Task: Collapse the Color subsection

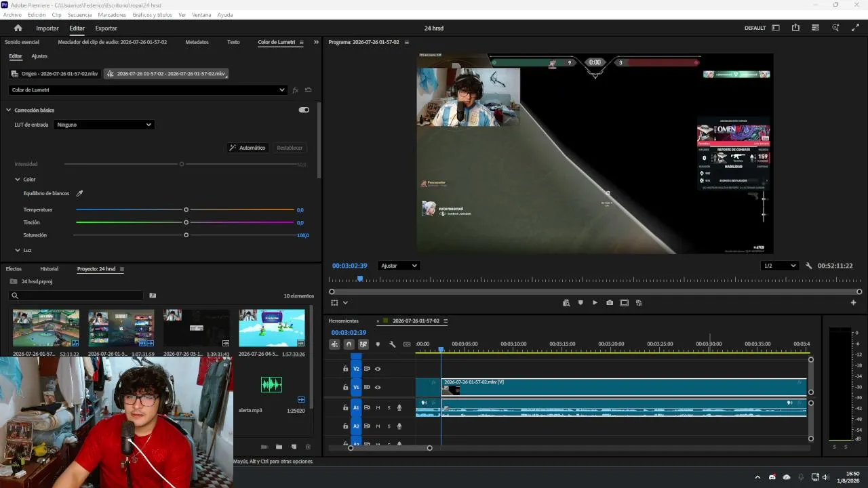Action: point(18,179)
